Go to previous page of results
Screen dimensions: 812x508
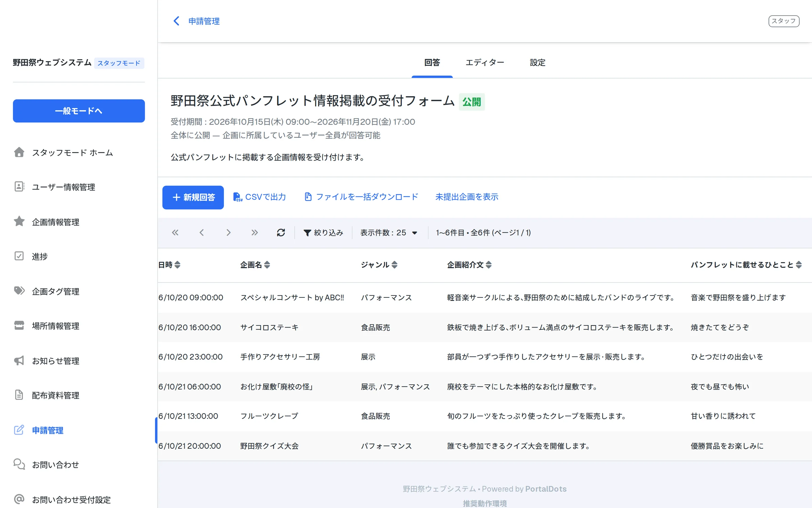202,233
